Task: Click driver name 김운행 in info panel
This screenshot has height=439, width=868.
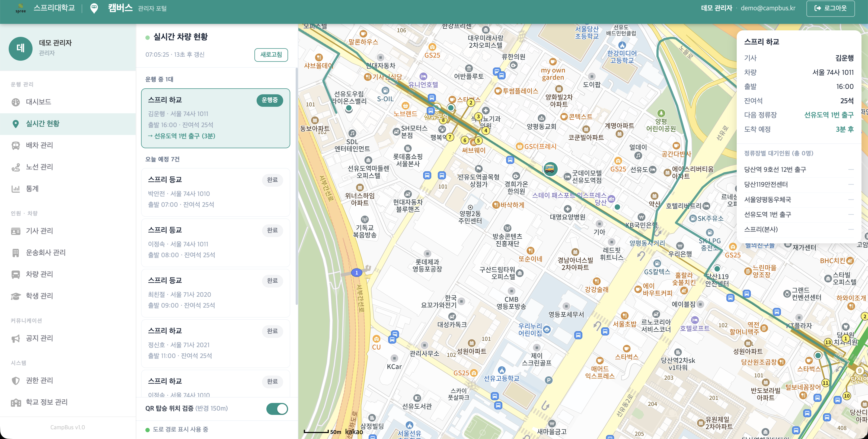Action: click(x=844, y=58)
